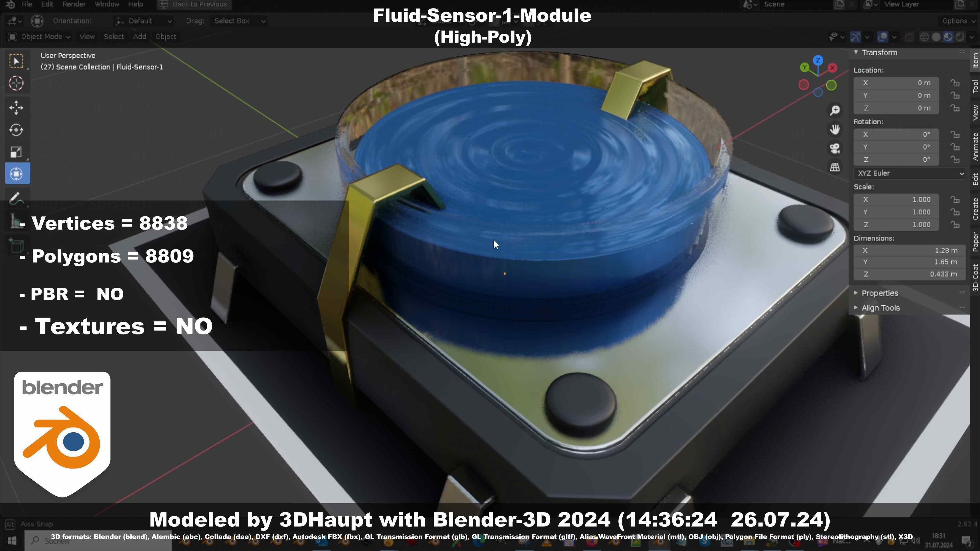Switch to Material Preview shading
Screen dimensions: 980x551
coord(948,37)
